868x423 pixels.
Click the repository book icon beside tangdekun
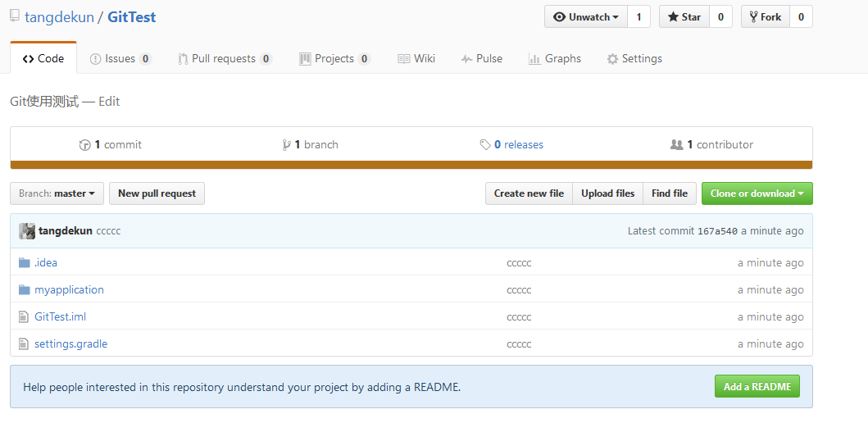(x=15, y=16)
